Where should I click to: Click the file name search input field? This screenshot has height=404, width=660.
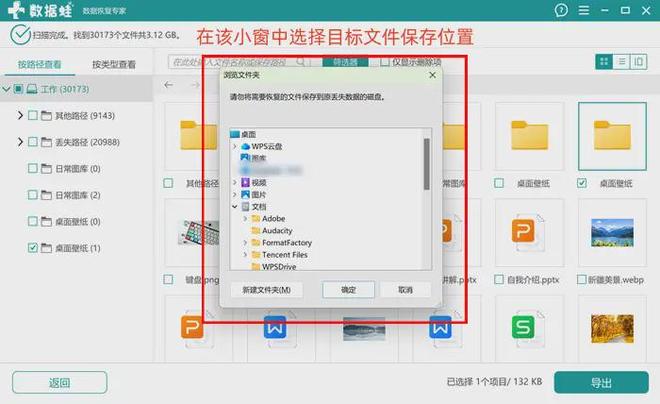pyautogui.click(x=240, y=62)
